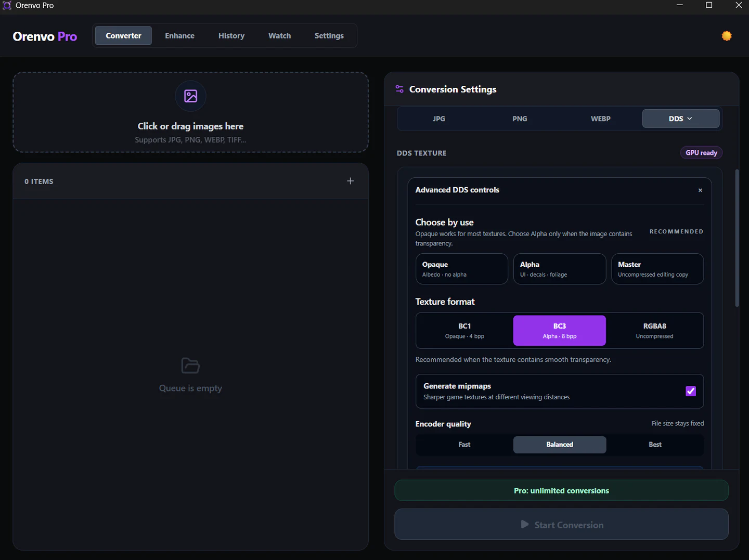The height and width of the screenshot is (560, 749).
Task: Click the smooth transparency recommendation text
Action: point(513,360)
